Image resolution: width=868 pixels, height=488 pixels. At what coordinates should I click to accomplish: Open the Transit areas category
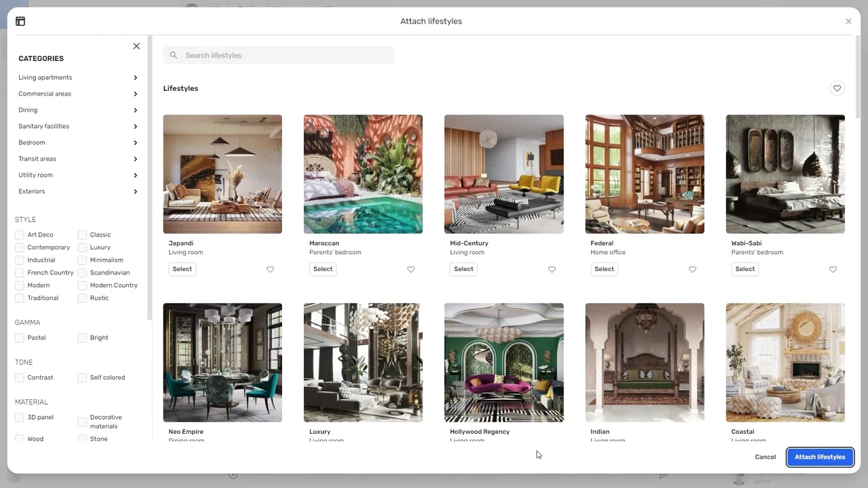click(78, 159)
